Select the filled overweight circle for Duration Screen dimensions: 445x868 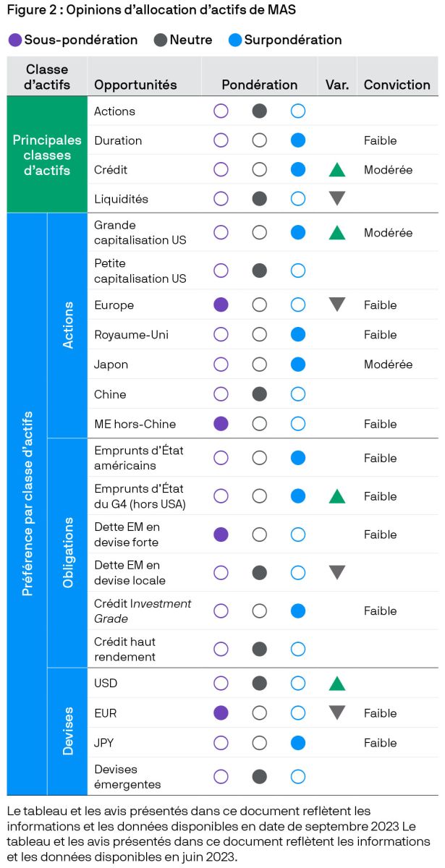tap(298, 140)
